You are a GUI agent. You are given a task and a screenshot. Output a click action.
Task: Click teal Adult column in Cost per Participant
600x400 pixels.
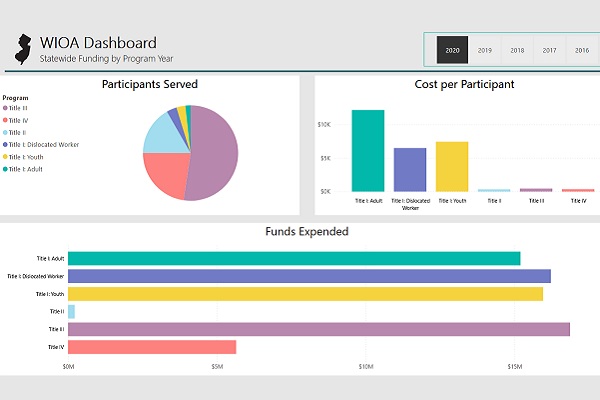pyautogui.click(x=368, y=151)
